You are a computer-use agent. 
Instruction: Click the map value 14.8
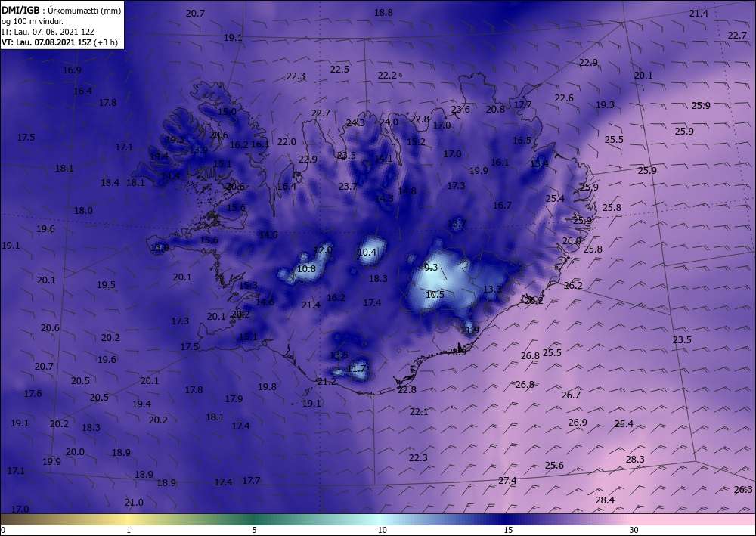point(407,191)
